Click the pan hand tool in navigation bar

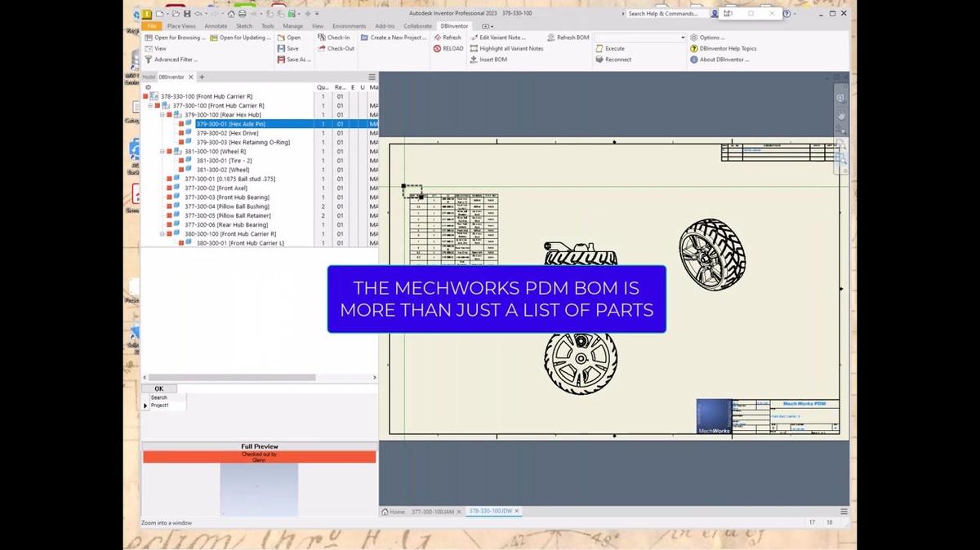[x=840, y=116]
